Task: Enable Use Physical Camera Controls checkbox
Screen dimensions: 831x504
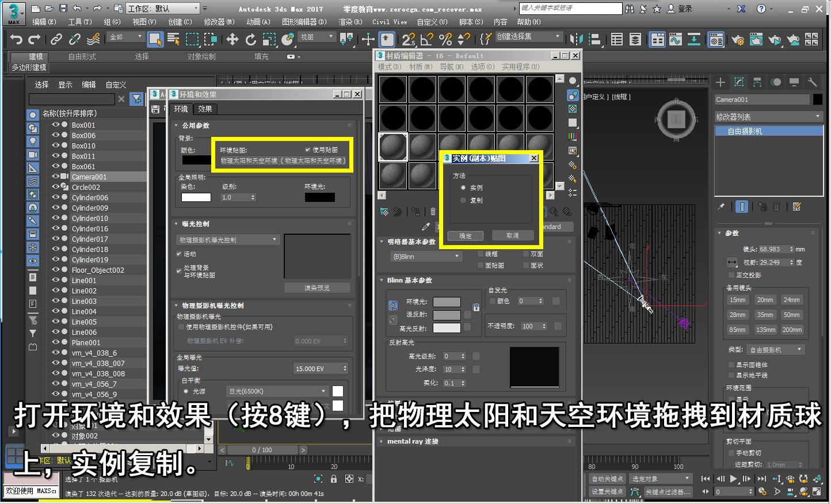Action: (x=181, y=327)
